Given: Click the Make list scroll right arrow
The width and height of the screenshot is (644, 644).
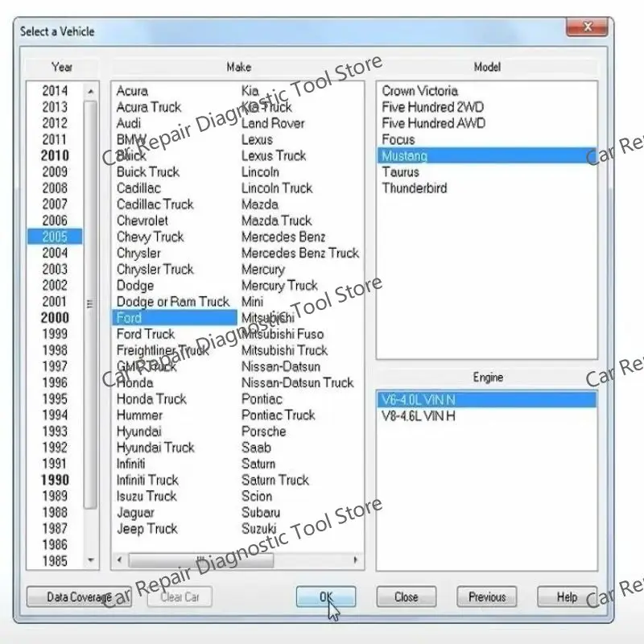Looking at the screenshot, I should coord(355,559).
